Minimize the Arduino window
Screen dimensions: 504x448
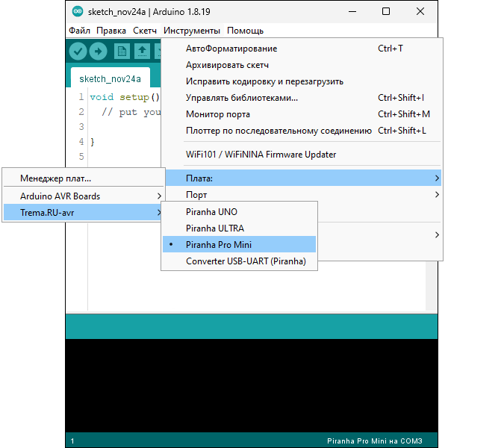click(352, 11)
